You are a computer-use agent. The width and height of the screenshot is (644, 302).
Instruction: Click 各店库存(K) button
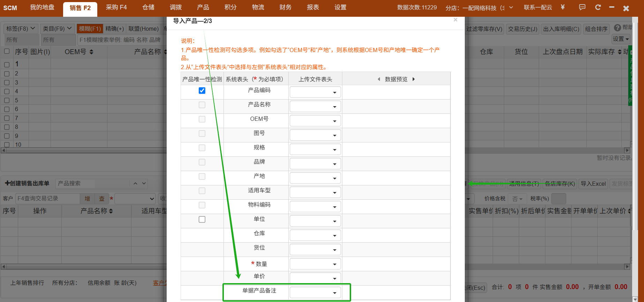tap(560, 184)
